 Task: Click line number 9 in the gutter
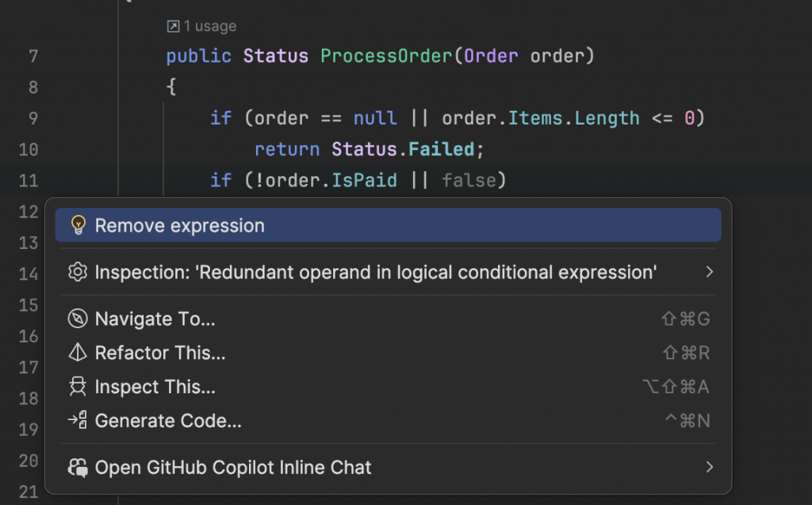[x=33, y=118]
